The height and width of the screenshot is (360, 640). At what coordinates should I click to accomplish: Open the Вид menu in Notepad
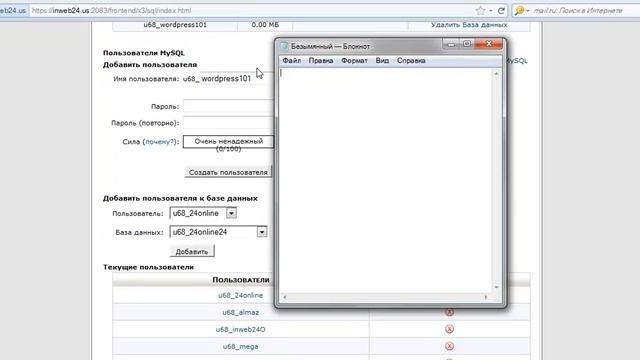coord(382,60)
